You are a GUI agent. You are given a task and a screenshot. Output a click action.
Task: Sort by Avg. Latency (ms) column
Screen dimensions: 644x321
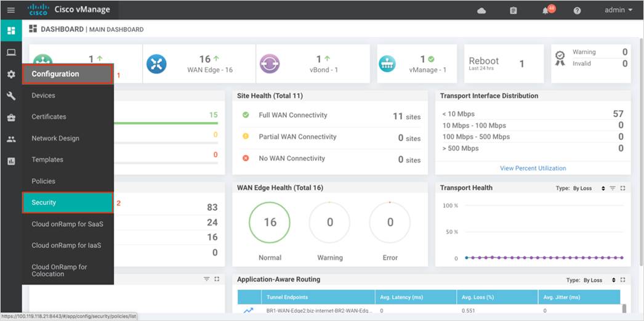click(x=416, y=297)
